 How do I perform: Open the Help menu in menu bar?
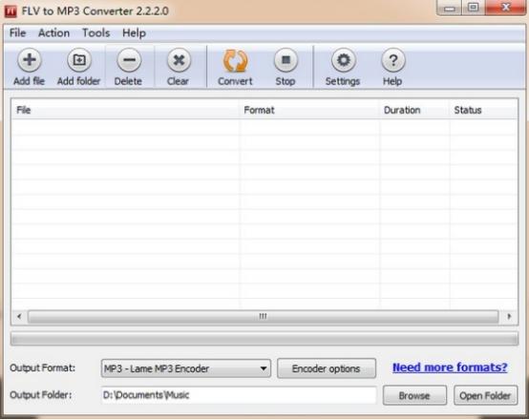(134, 33)
